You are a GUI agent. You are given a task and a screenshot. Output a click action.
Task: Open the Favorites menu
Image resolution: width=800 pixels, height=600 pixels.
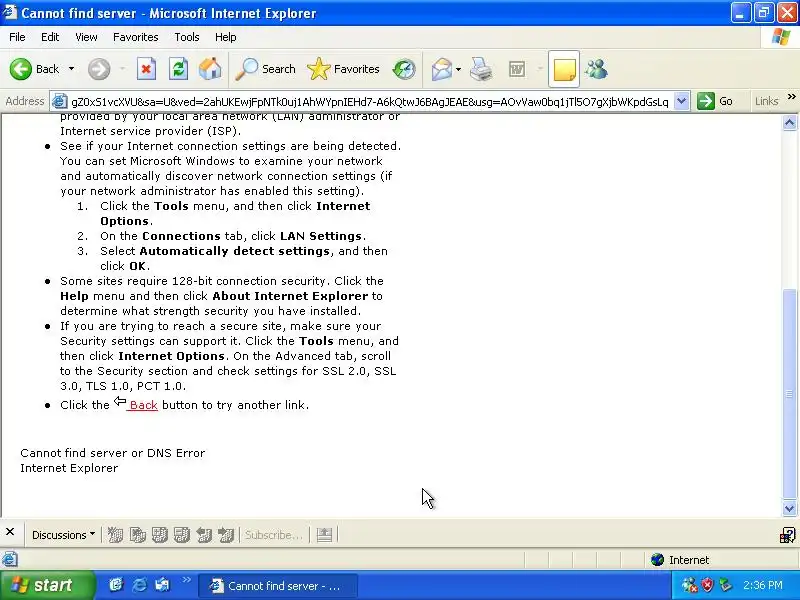pos(136,37)
